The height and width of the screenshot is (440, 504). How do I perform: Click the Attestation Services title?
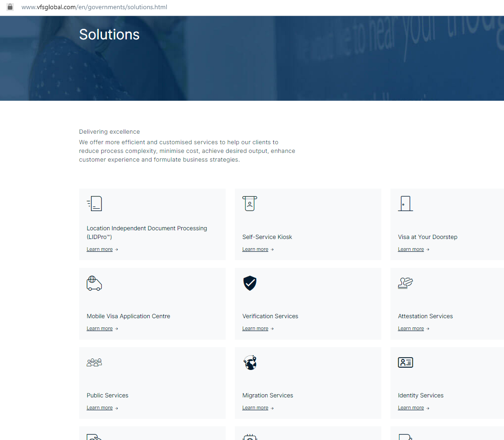tap(425, 316)
